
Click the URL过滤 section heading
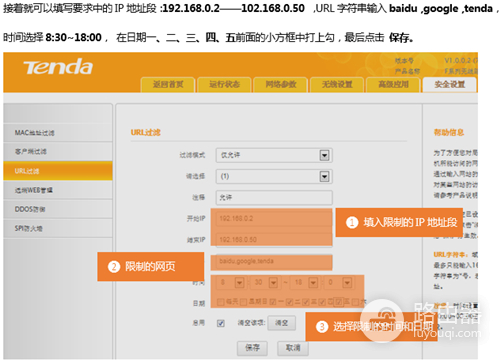pyautogui.click(x=145, y=133)
